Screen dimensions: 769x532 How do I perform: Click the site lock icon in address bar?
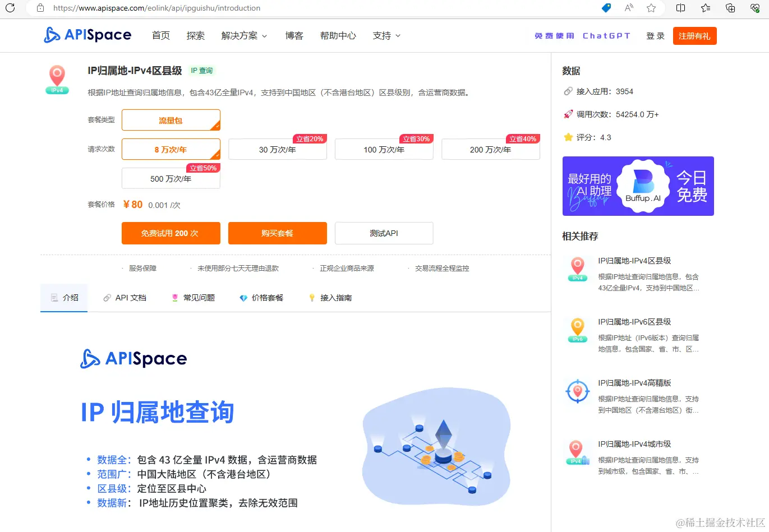(x=40, y=8)
